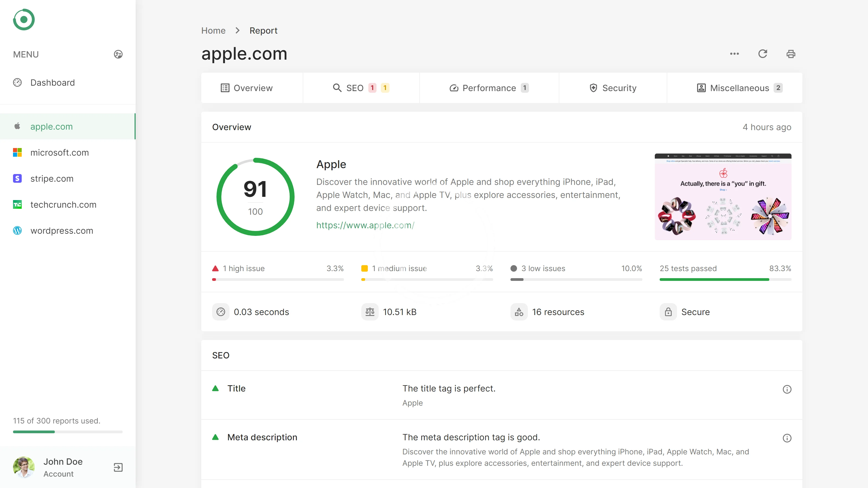868x488 pixels.
Task: Open the https://www.apple.com/ link
Action: tap(365, 225)
